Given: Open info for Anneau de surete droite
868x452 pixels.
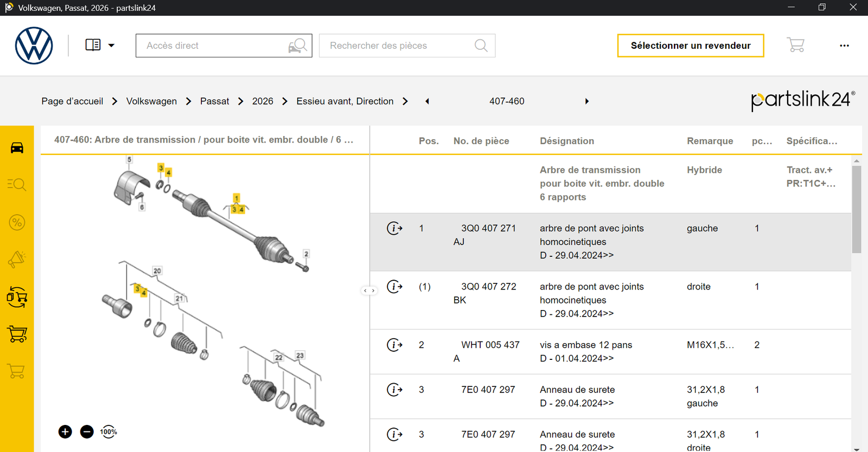Looking at the screenshot, I should pos(394,434).
